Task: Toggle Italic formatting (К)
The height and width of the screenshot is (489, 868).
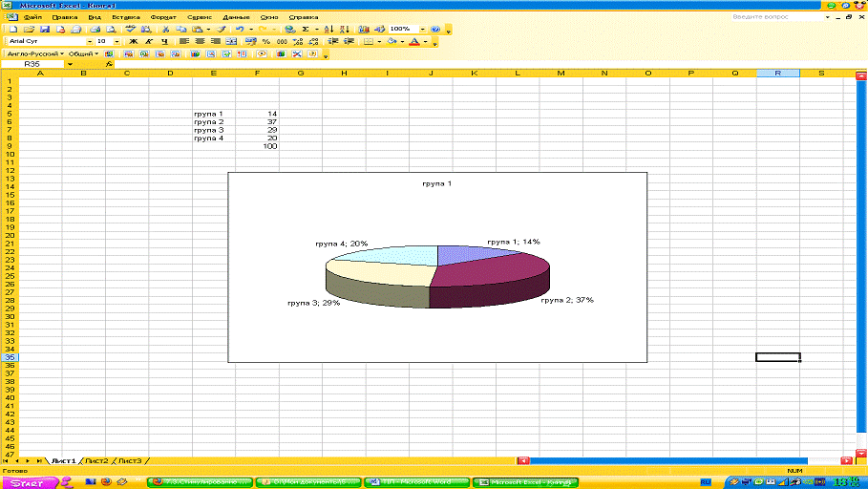Action: click(149, 42)
